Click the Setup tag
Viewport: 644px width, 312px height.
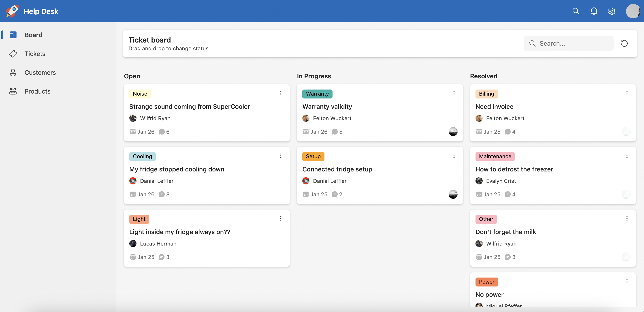(313, 156)
